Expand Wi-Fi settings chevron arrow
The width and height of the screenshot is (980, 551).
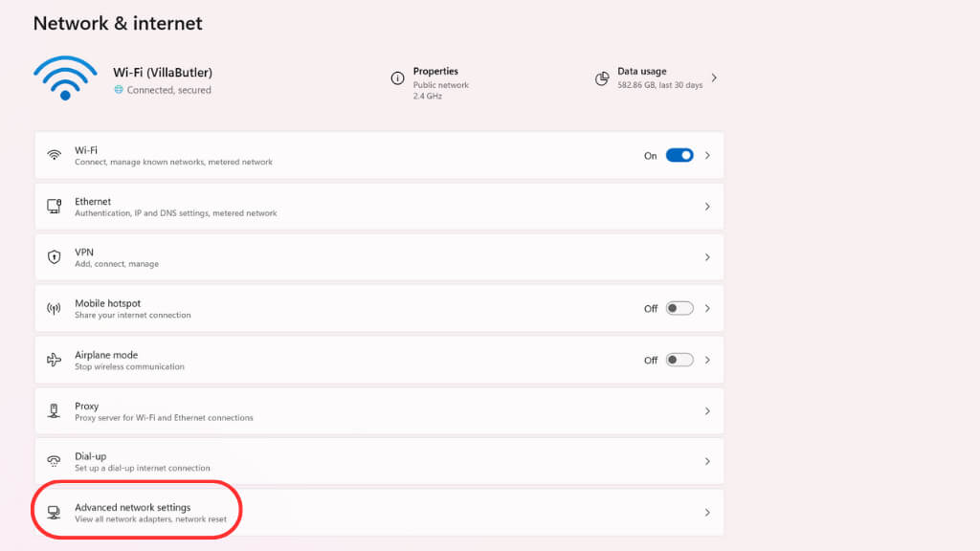click(x=707, y=155)
